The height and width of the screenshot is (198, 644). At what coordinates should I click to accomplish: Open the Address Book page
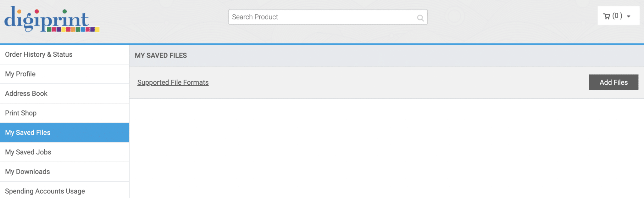(x=64, y=93)
